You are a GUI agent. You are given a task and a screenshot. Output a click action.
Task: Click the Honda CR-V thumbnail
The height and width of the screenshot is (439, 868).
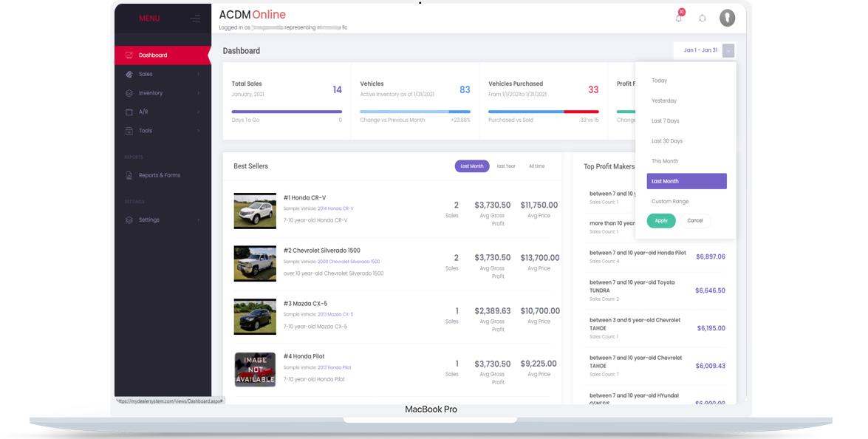255,211
